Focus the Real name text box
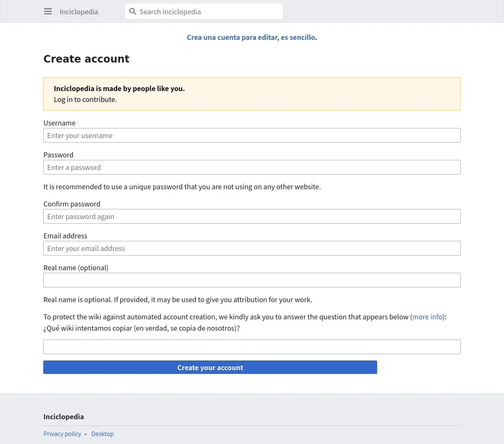 [x=252, y=280]
